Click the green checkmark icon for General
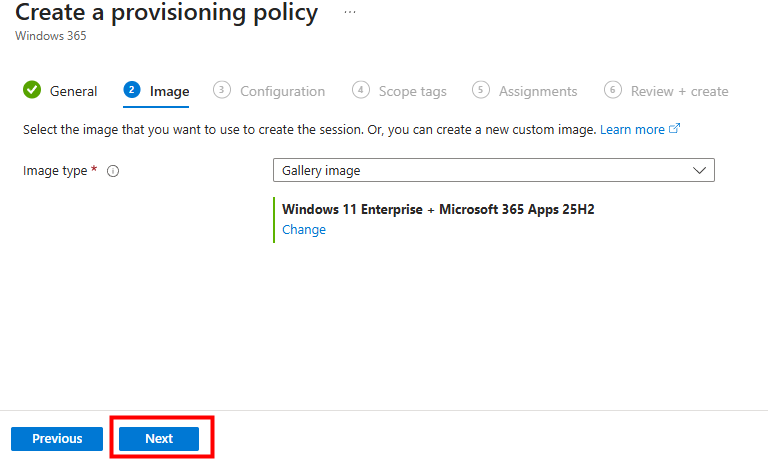 point(32,90)
